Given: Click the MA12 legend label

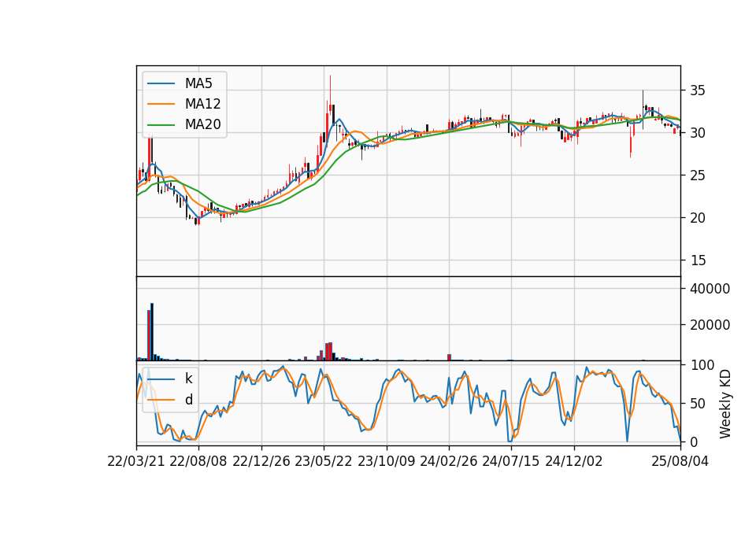Looking at the screenshot, I should pos(202,104).
